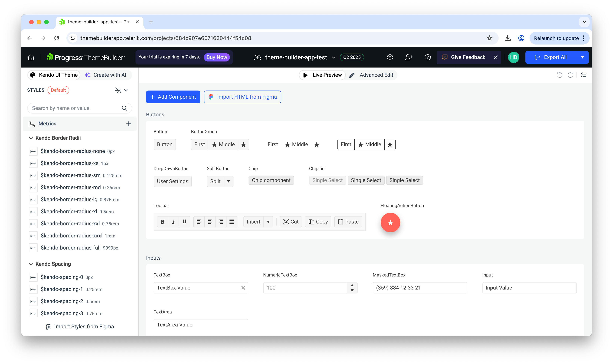
Task: Click Import Styles from Figma
Action: pos(80,326)
